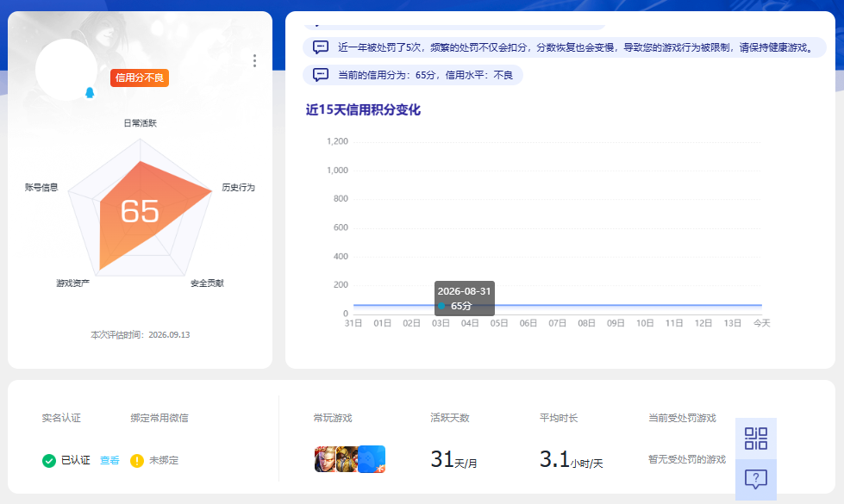Screen dimensions: 844x504
Task: Open the QR code icon button
Action: [x=756, y=439]
